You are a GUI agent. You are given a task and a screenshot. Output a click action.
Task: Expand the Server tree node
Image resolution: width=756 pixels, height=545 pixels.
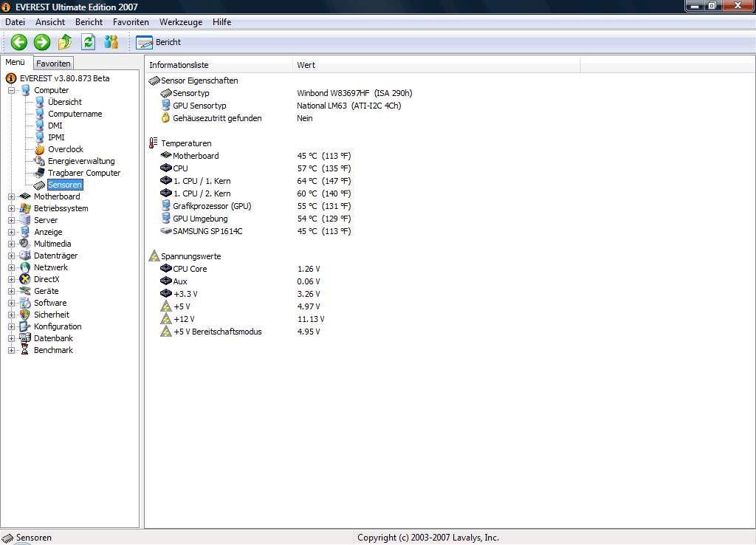coord(11,220)
